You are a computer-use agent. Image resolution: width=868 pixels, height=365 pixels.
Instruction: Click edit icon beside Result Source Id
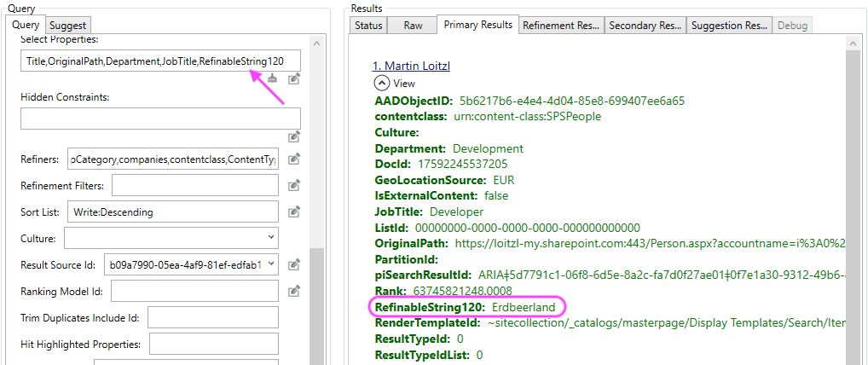tap(293, 264)
